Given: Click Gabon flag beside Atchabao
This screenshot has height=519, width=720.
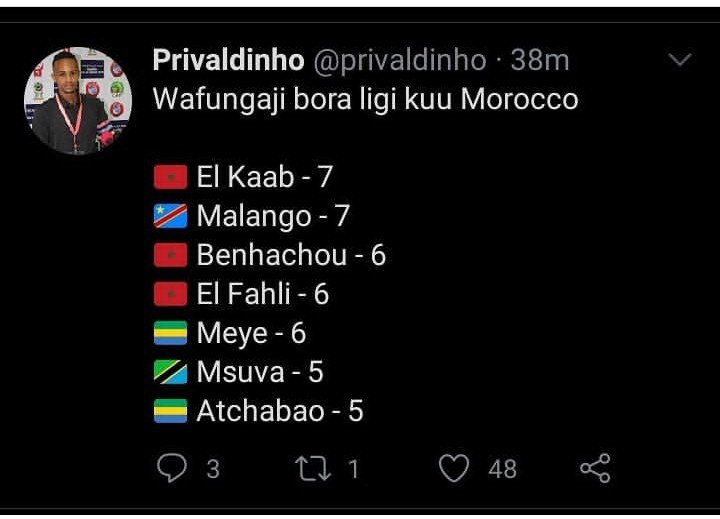Looking at the screenshot, I should [171, 412].
